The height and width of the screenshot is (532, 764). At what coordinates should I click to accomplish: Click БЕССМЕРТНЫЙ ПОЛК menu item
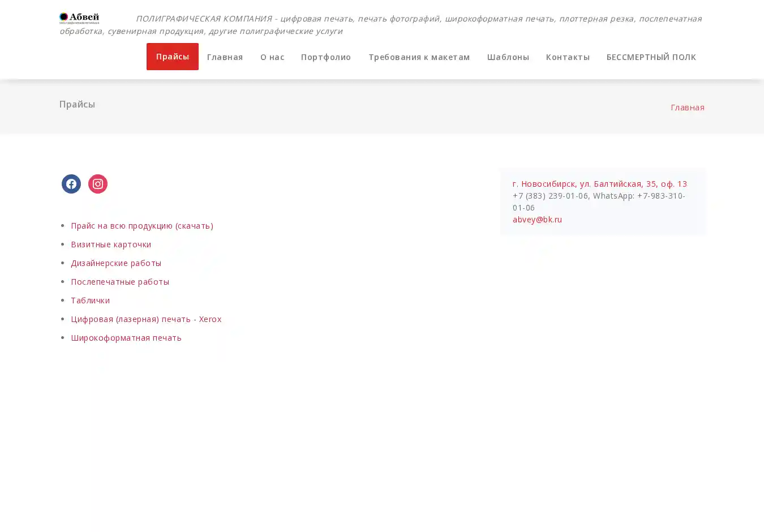click(651, 57)
